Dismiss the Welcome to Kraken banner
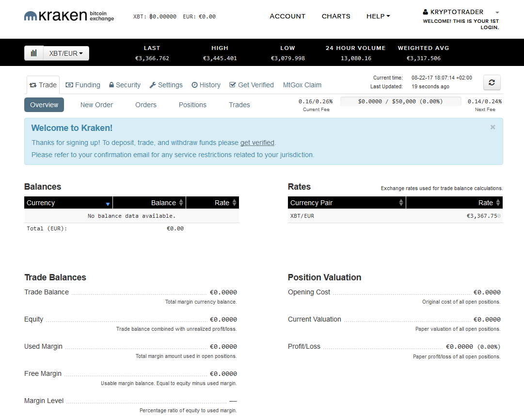This screenshot has width=524, height=420. [492, 127]
